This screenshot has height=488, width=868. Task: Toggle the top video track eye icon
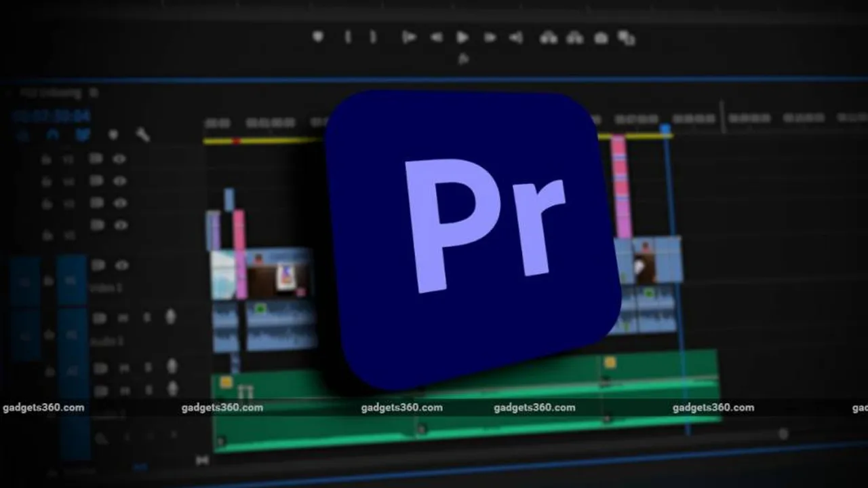coord(119,159)
